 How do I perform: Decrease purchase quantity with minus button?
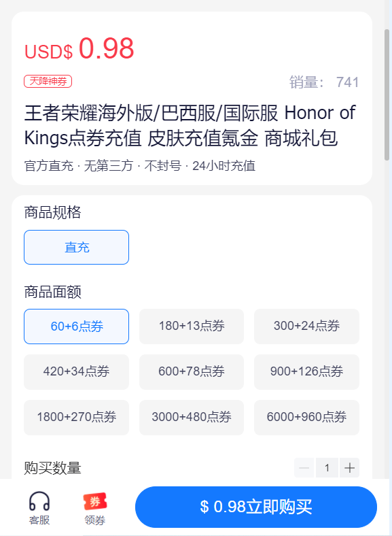click(304, 467)
